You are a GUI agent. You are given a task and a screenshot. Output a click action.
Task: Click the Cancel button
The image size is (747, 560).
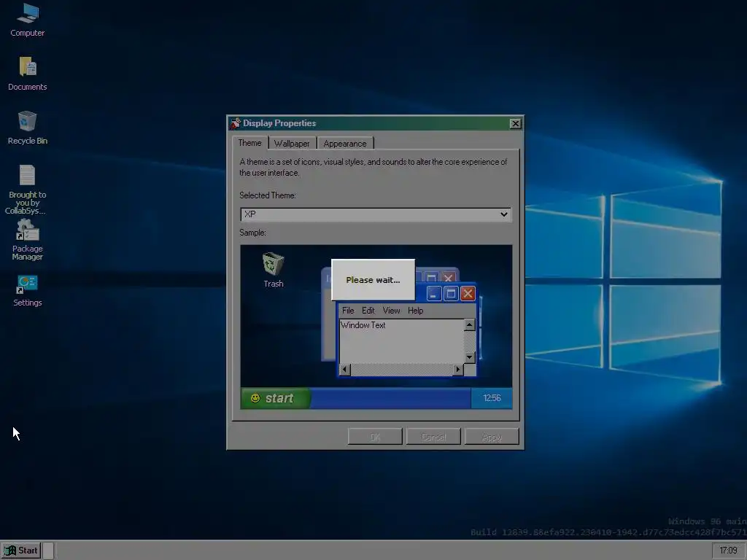click(x=433, y=437)
